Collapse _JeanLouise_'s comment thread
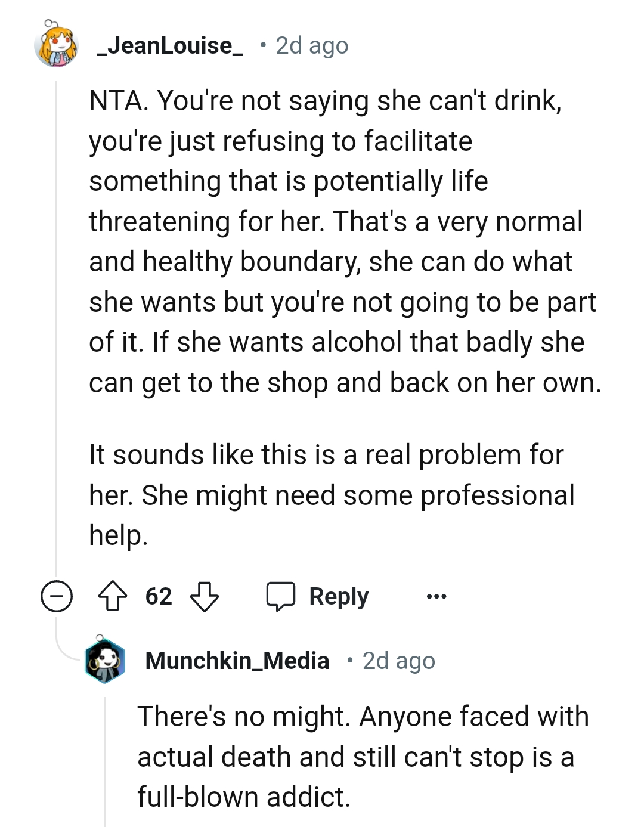 57,595
